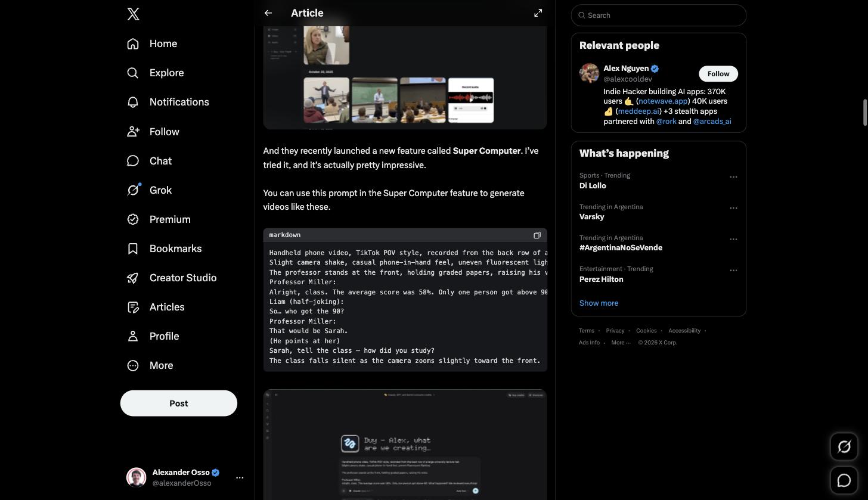Copy the markdown code block
The height and width of the screenshot is (500, 868).
pyautogui.click(x=537, y=235)
